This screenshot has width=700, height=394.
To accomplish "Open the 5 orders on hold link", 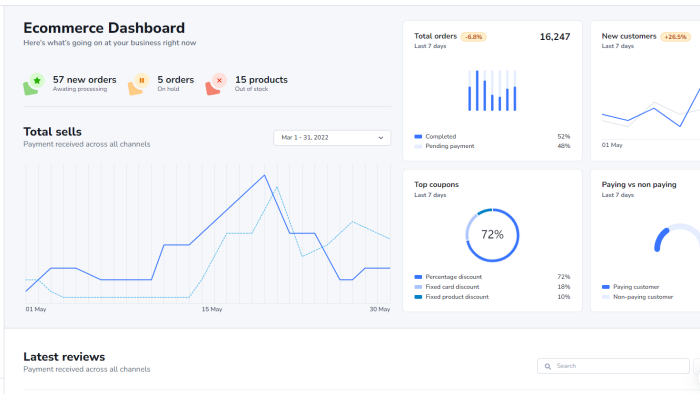I will (175, 80).
